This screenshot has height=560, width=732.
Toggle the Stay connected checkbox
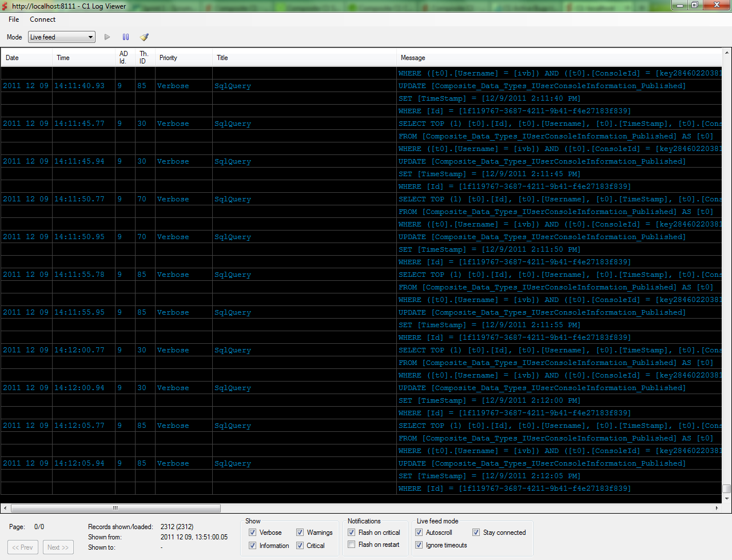tap(476, 533)
